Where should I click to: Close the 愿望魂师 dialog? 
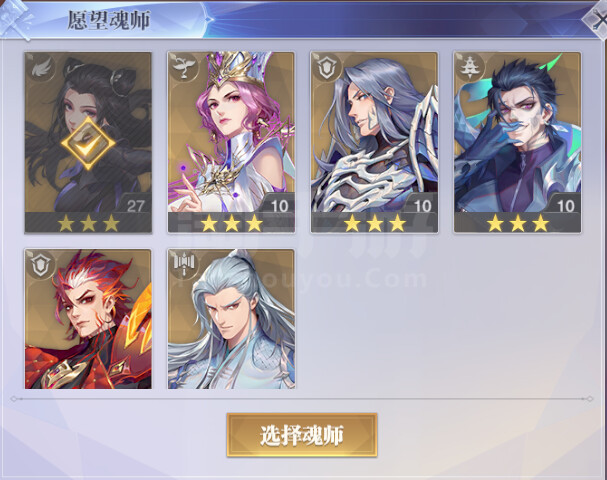click(596, 20)
